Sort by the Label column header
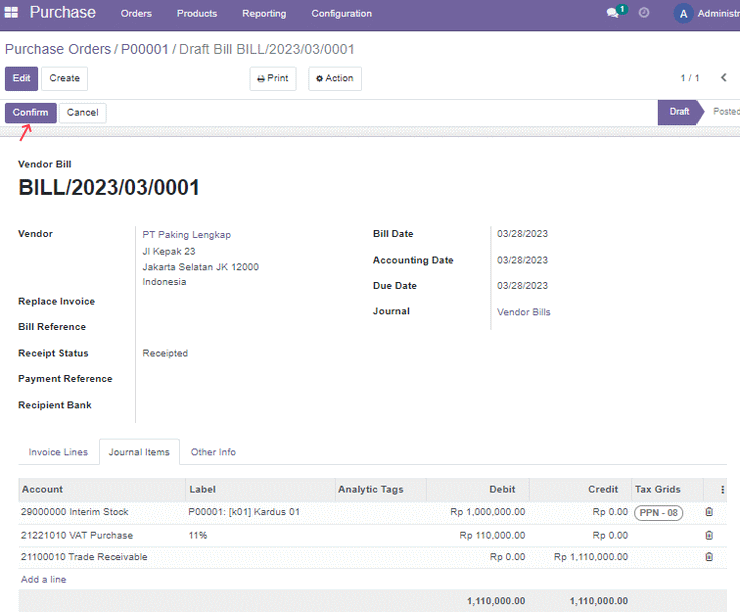The height and width of the screenshot is (612, 740). click(261, 490)
